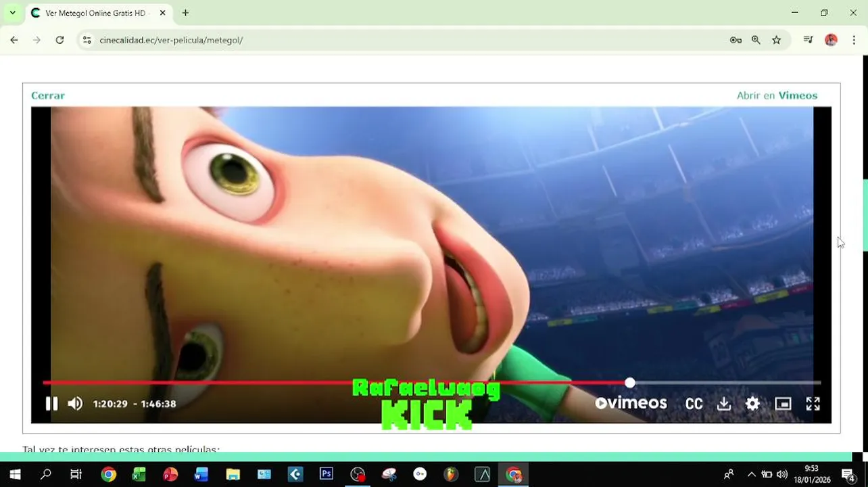The width and height of the screenshot is (868, 487).
Task: Open the Windows Start menu
Action: tap(15, 474)
